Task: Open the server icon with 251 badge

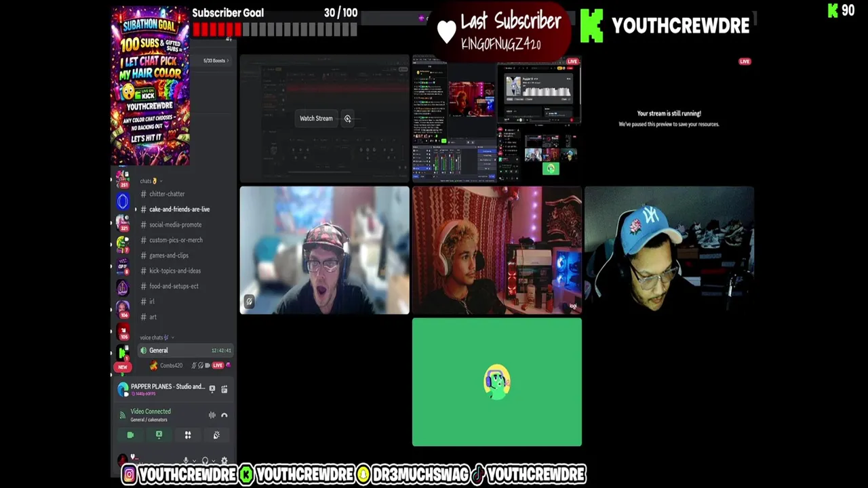Action: click(123, 178)
